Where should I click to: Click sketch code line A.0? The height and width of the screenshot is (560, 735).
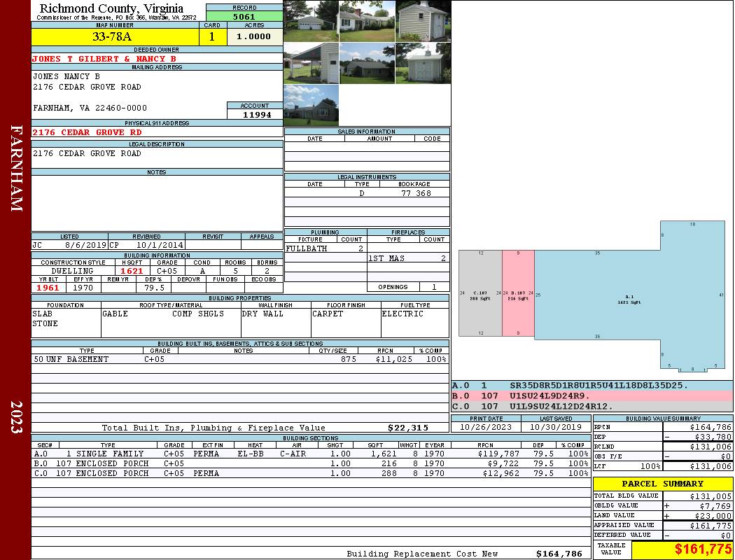pos(592,386)
